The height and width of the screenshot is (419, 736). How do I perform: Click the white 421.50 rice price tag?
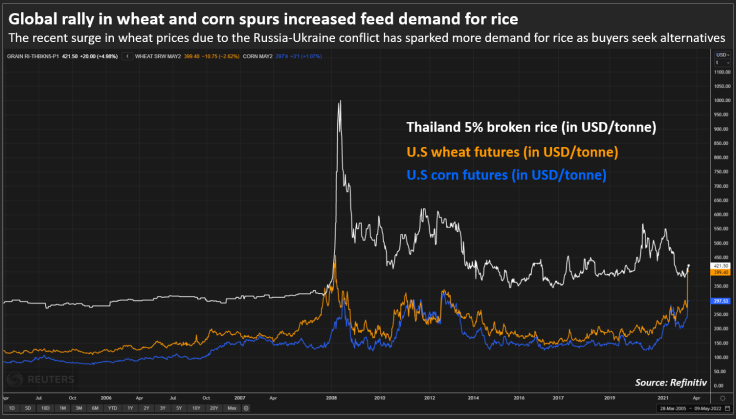721,266
